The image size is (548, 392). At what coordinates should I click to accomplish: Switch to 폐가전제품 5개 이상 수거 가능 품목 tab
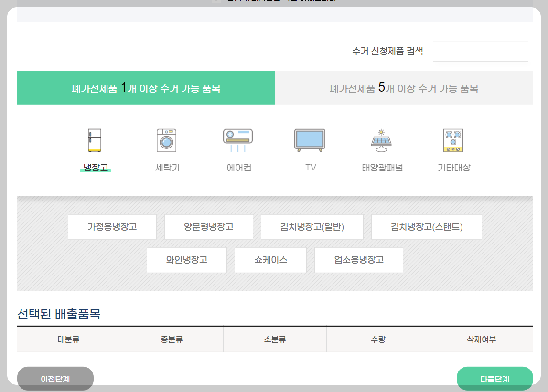click(404, 88)
